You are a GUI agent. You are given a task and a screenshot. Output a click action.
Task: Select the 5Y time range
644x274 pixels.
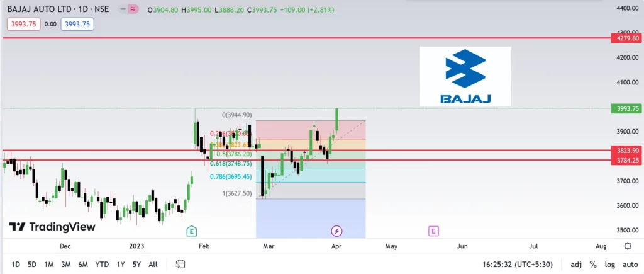click(137, 265)
